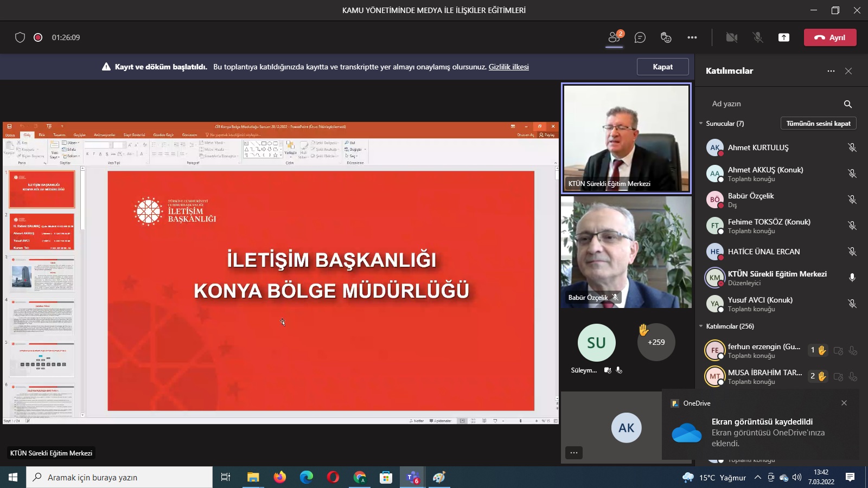Toggle the microphone mute button
Screen dimensions: 868x488
pos(758,37)
